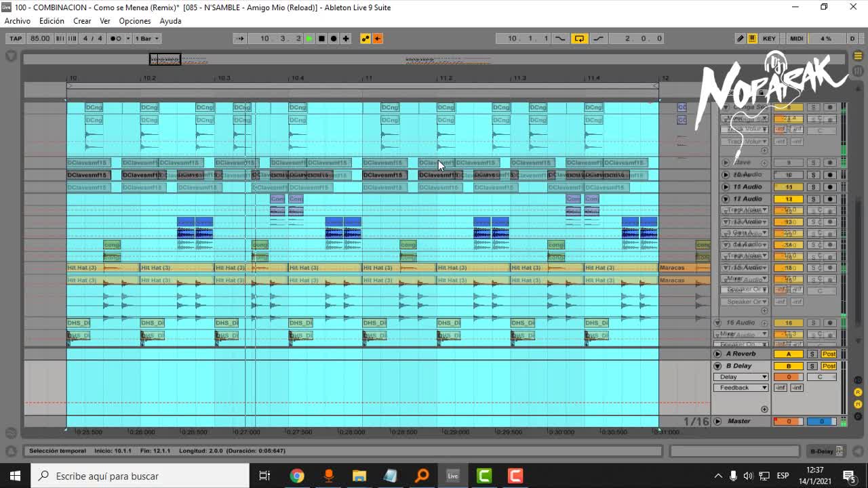Toggle the Punch-In switch
The image size is (868, 488).
[x=560, y=39]
